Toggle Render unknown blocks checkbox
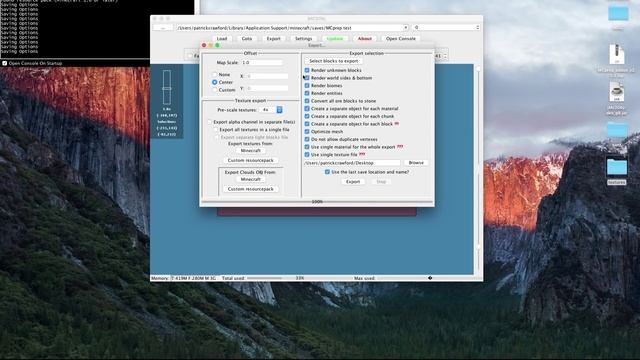The image size is (640, 360). click(307, 70)
